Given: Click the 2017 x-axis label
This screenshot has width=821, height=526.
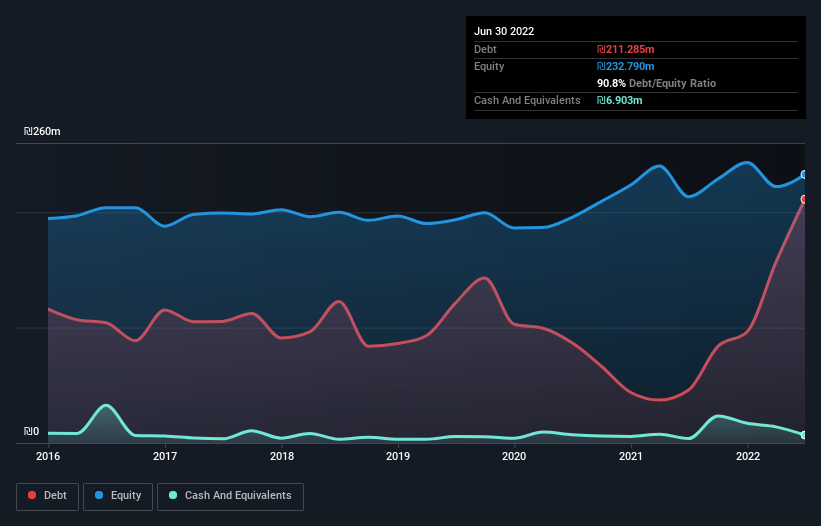Looking at the screenshot, I should [x=165, y=456].
